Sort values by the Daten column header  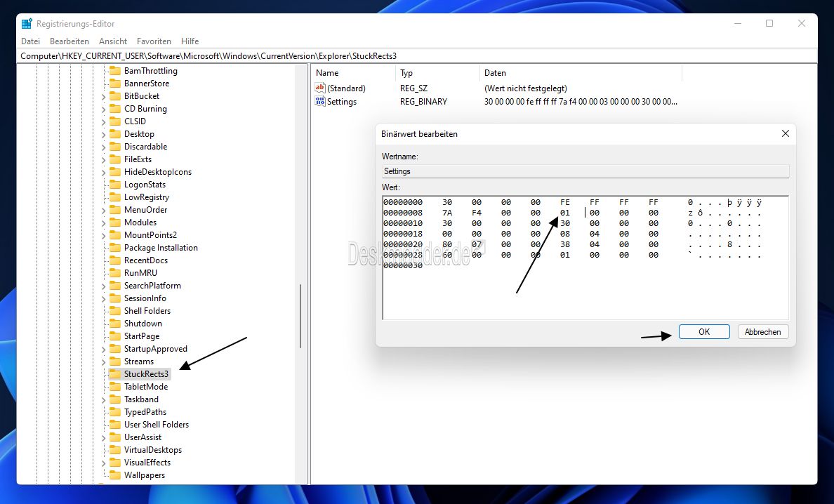581,73
